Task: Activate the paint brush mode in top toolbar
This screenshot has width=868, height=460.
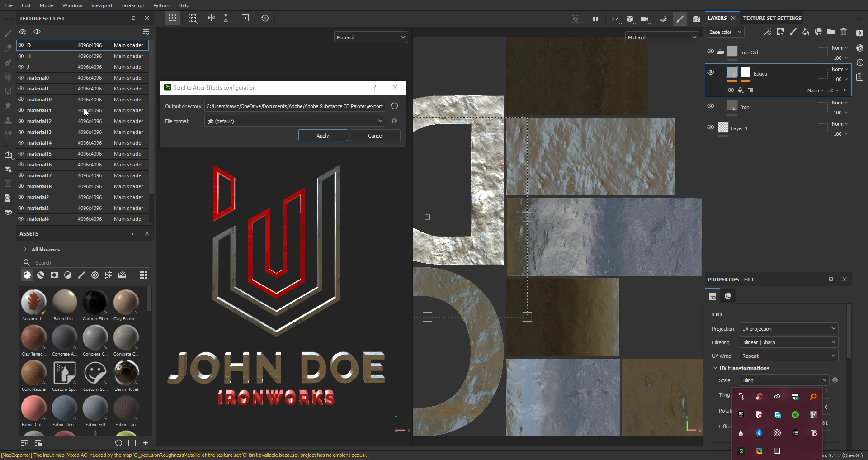Action: click(679, 19)
